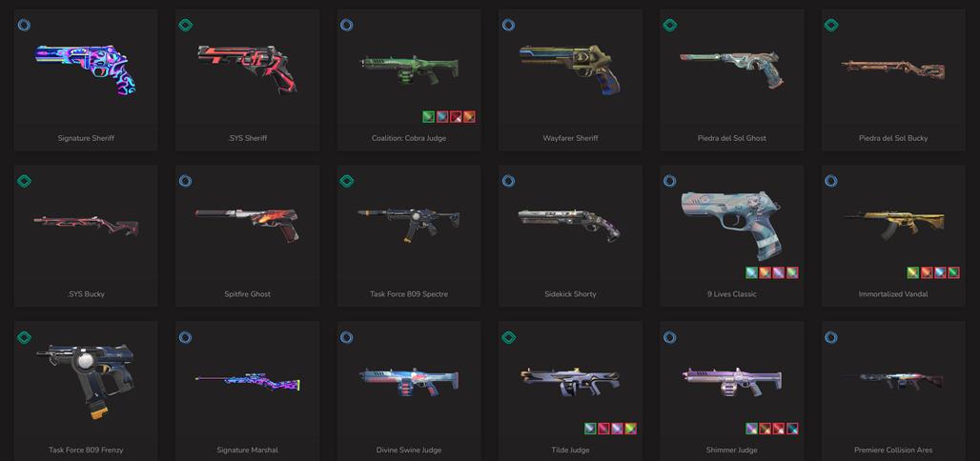The width and height of the screenshot is (980, 461).
Task: Click tier icon on Tilde Judge card
Action: (508, 337)
